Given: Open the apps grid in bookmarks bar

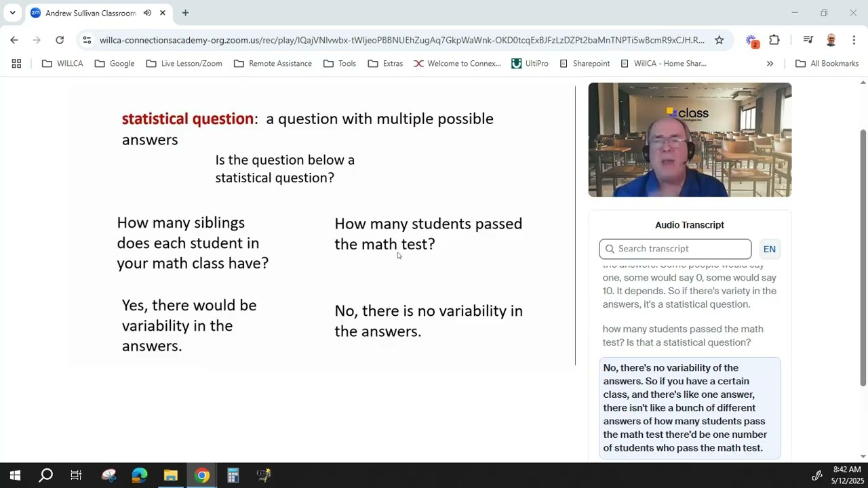Looking at the screenshot, I should (x=16, y=63).
